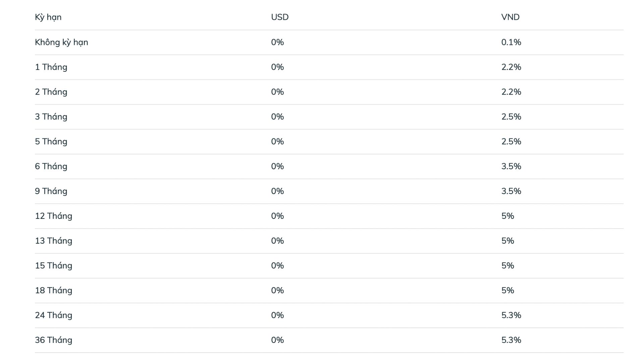Click the "Kỳ hạn" column header
The height and width of the screenshot is (362, 644).
click(x=48, y=17)
